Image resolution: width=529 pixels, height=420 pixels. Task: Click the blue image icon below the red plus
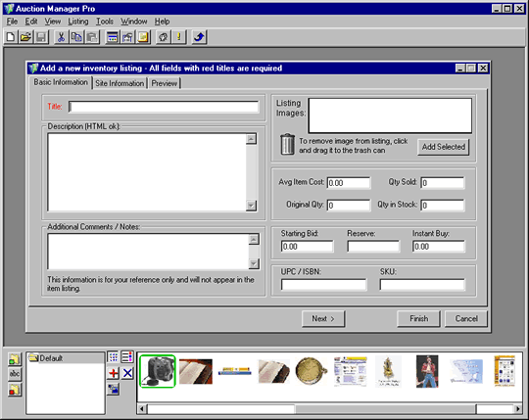[114, 390]
